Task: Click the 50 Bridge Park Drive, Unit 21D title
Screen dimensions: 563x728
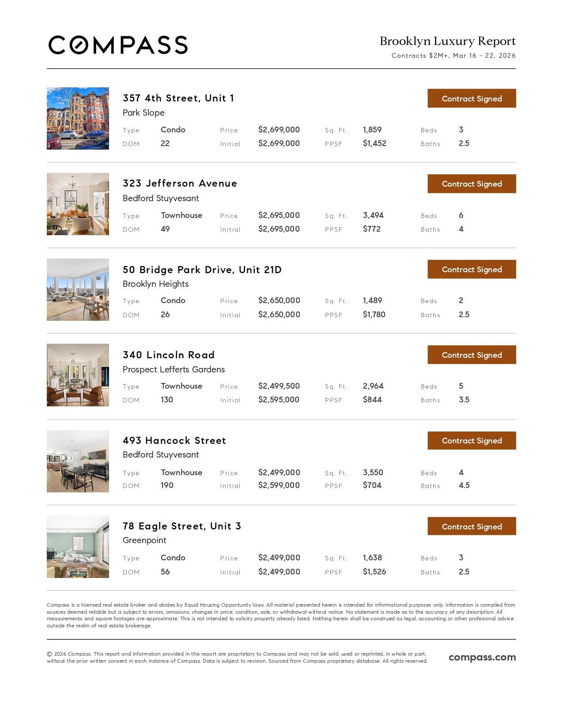Action: [202, 270]
